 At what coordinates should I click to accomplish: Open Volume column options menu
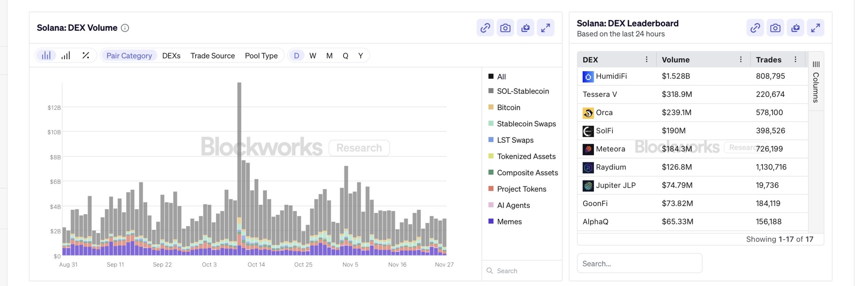tap(741, 60)
